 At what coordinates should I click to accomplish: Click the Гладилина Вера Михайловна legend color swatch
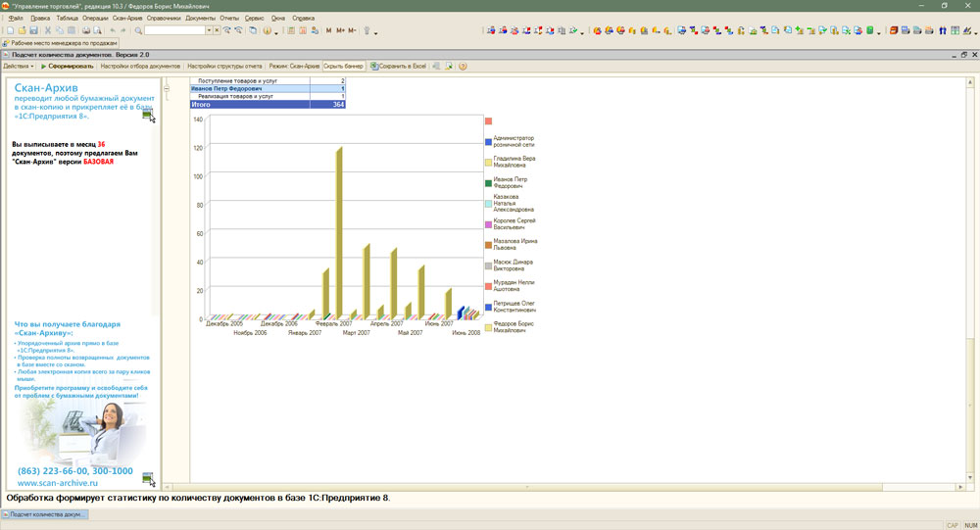click(x=488, y=163)
